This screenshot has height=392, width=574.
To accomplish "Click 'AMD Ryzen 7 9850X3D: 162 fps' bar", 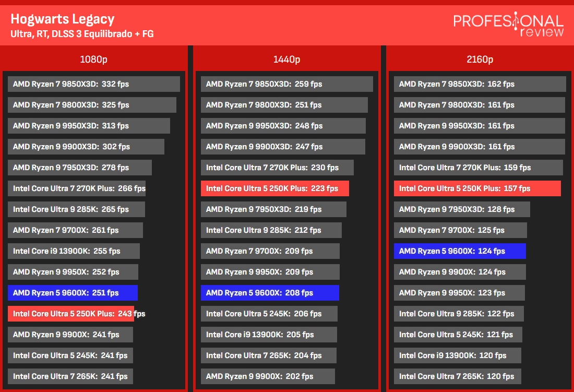I will pyautogui.click(x=480, y=84).
